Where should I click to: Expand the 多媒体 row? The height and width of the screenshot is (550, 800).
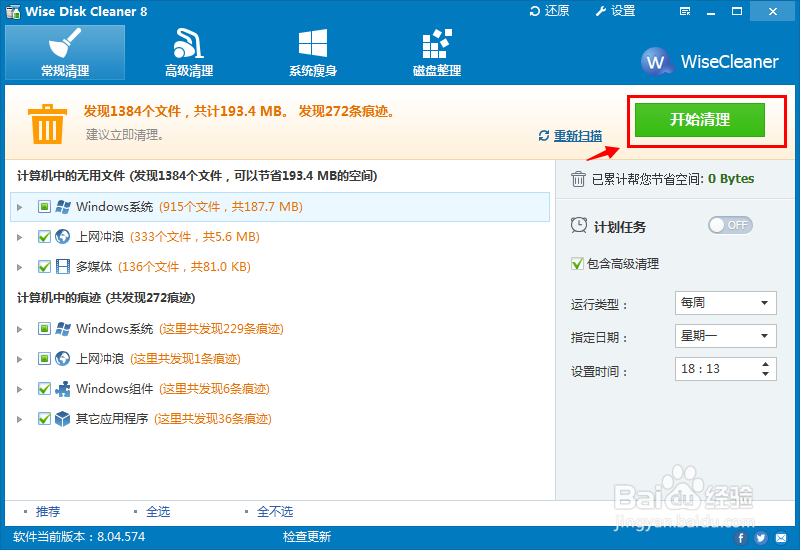19,267
